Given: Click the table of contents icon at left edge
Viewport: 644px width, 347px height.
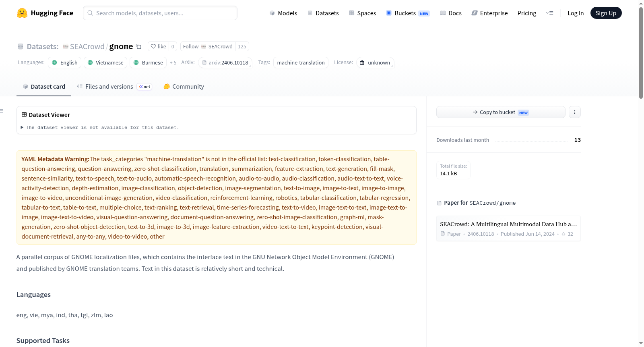Looking at the screenshot, I should pos(2,111).
